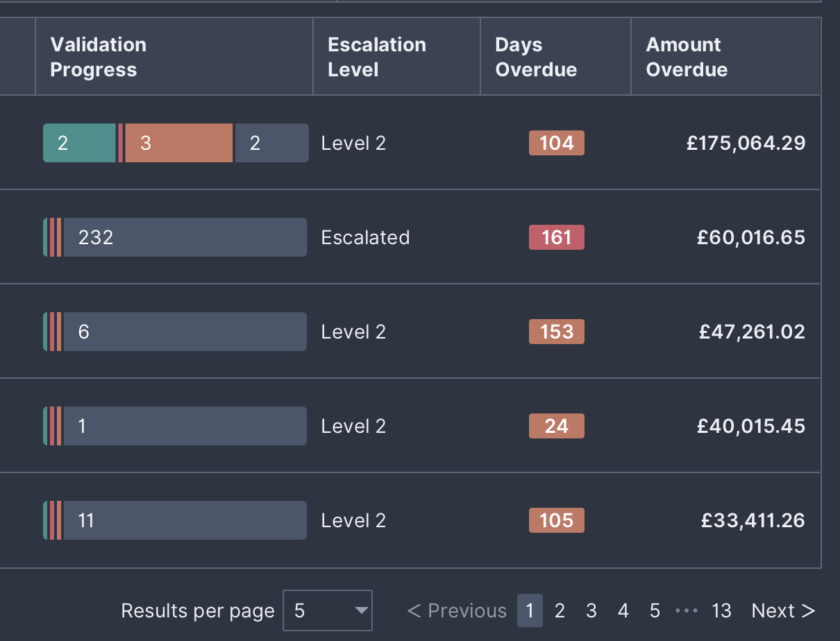
Task: Sort by Amount Overdue column
Action: [686, 57]
